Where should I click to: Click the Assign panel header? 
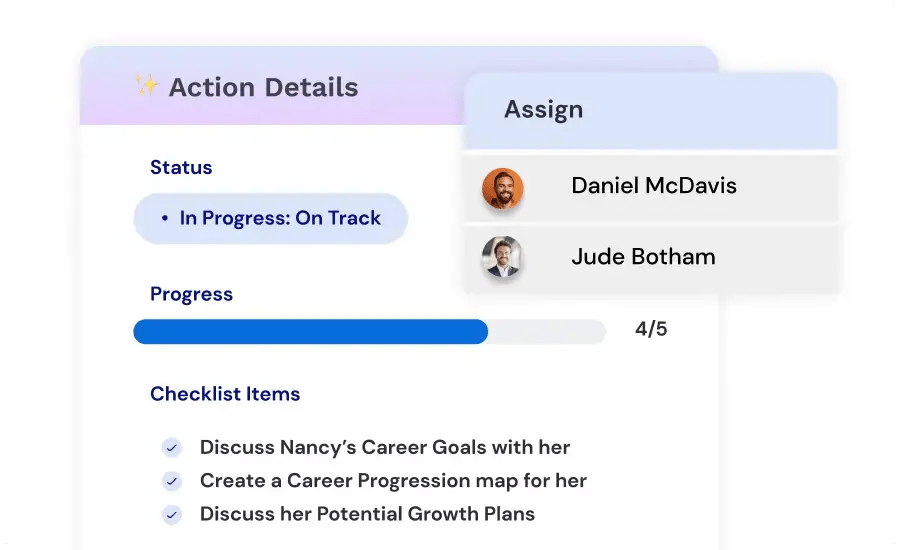click(x=650, y=110)
